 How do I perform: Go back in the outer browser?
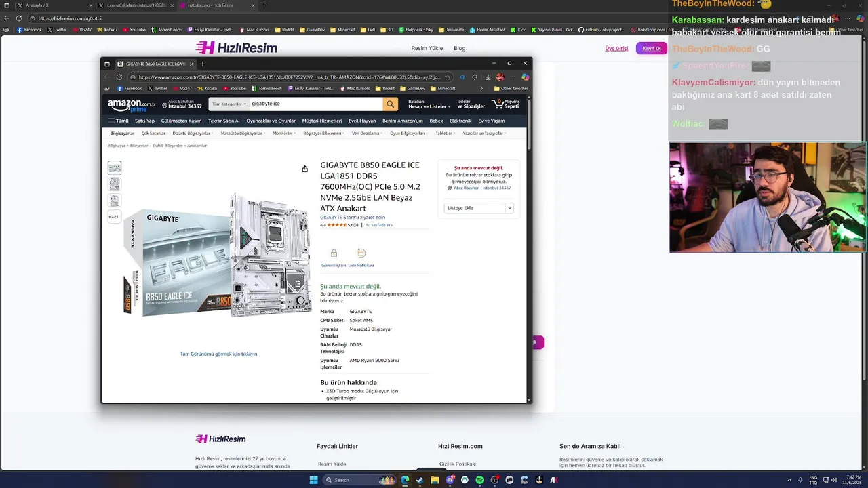[x=7, y=18]
